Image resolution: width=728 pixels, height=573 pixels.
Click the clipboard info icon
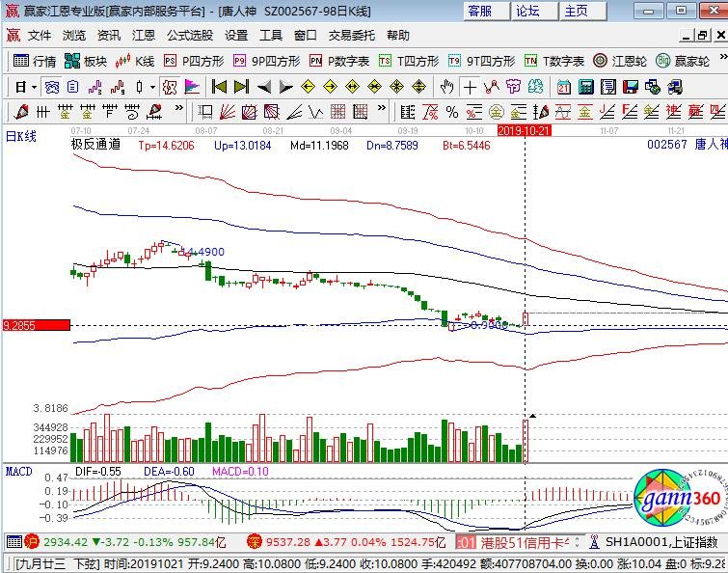[73, 87]
